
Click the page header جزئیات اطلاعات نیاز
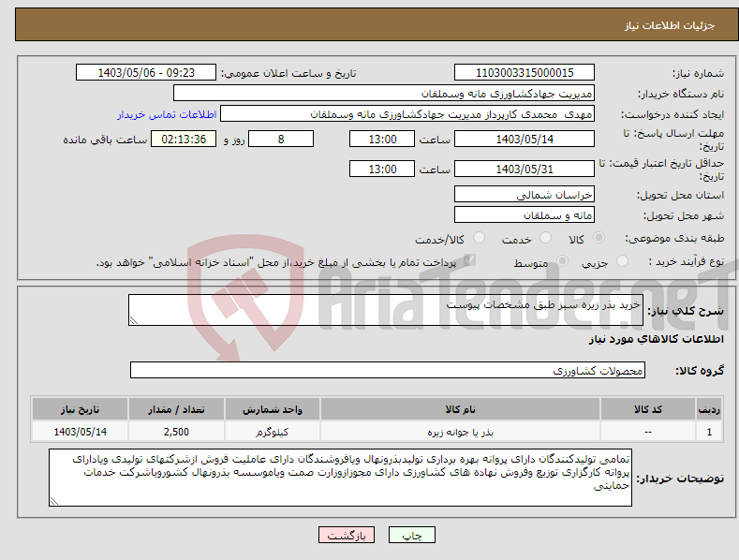click(x=670, y=25)
